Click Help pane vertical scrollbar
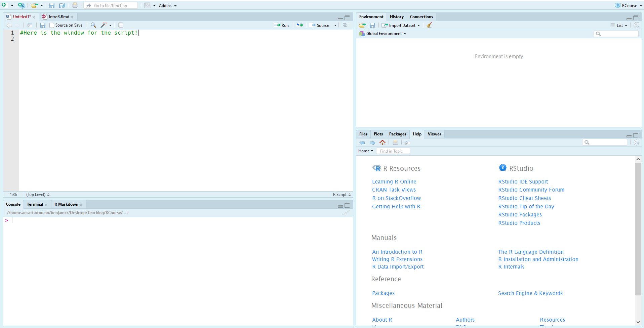Viewport: 644px width, 328px height. pyautogui.click(x=638, y=229)
